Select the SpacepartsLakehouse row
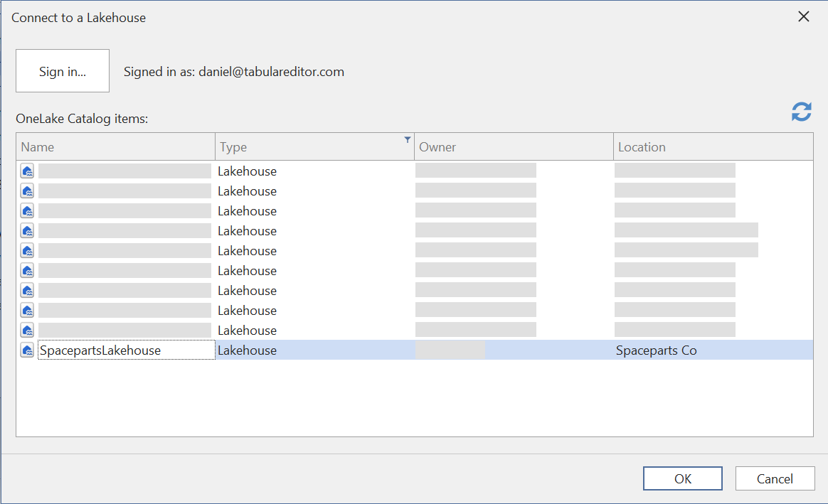The image size is (828, 504). click(498, 350)
